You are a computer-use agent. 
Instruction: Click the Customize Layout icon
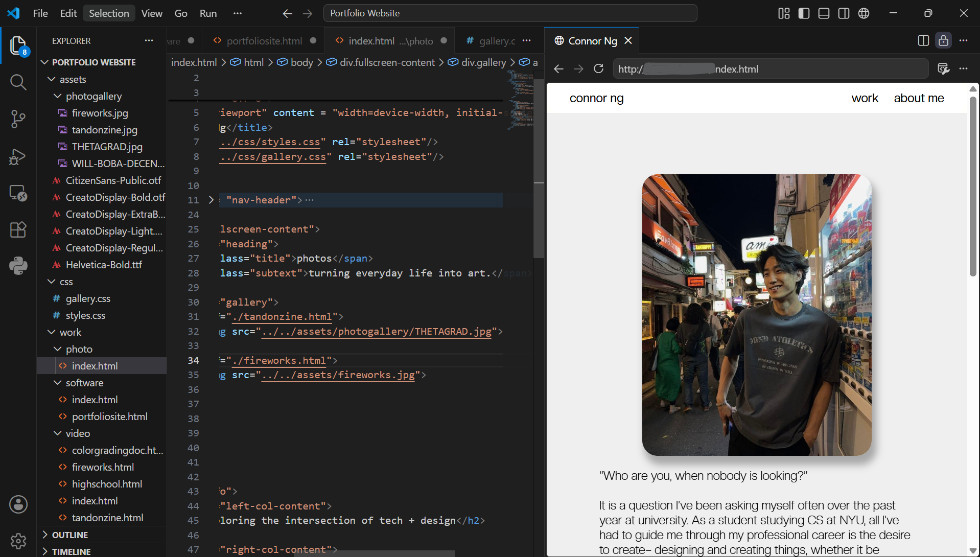click(x=784, y=13)
